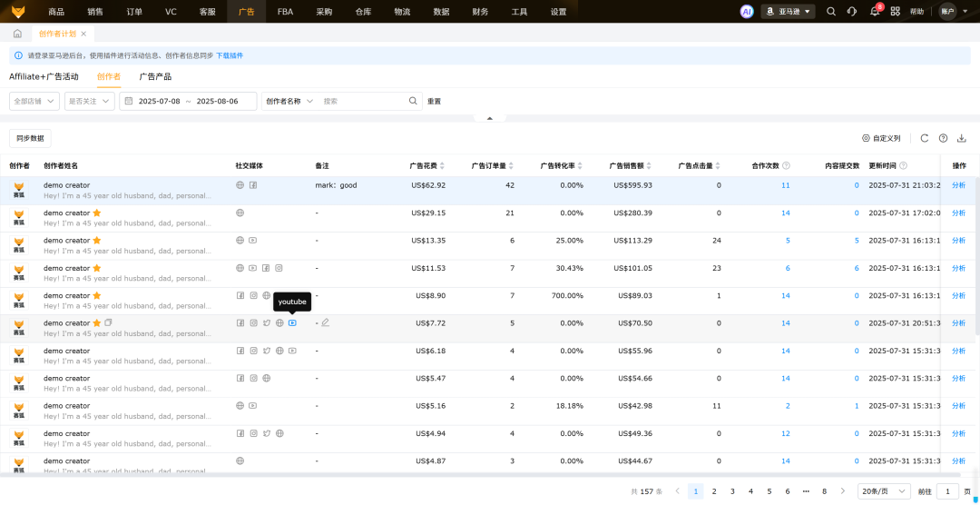Expand the 是否关注 filter dropdown
The image size is (980, 505).
tap(90, 101)
